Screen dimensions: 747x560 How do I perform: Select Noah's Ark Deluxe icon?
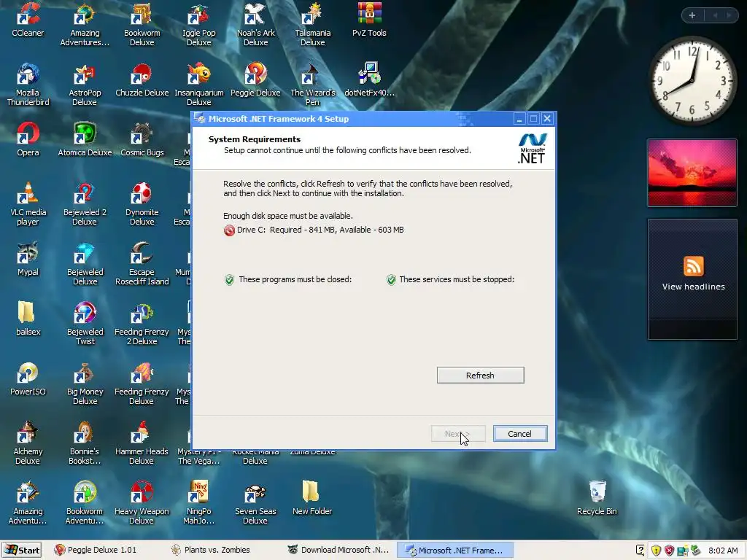256,25
